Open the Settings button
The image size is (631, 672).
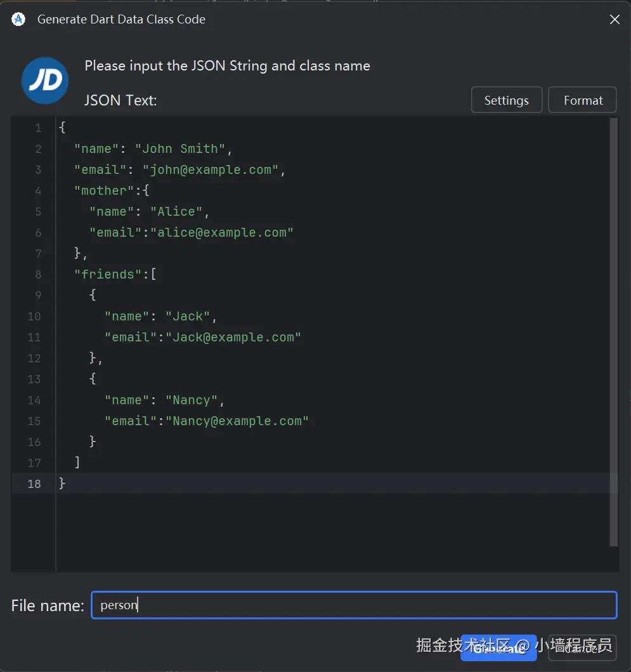pos(506,100)
